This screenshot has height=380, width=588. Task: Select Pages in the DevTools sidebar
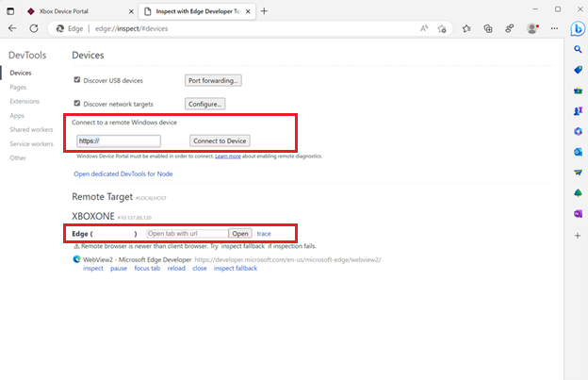(x=18, y=87)
